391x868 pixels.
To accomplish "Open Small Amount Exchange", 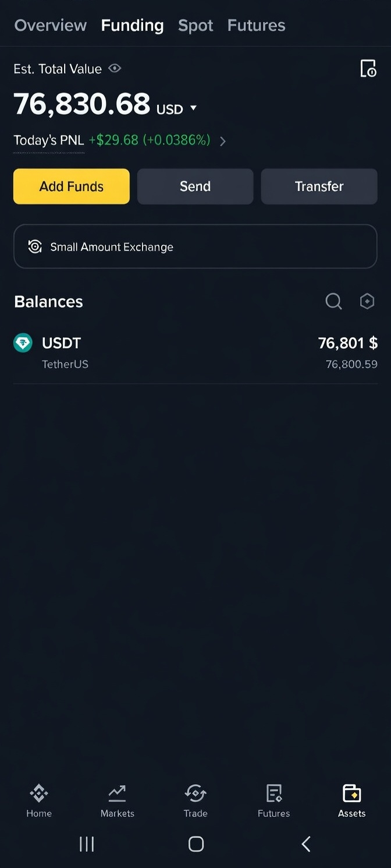I will pyautogui.click(x=195, y=246).
